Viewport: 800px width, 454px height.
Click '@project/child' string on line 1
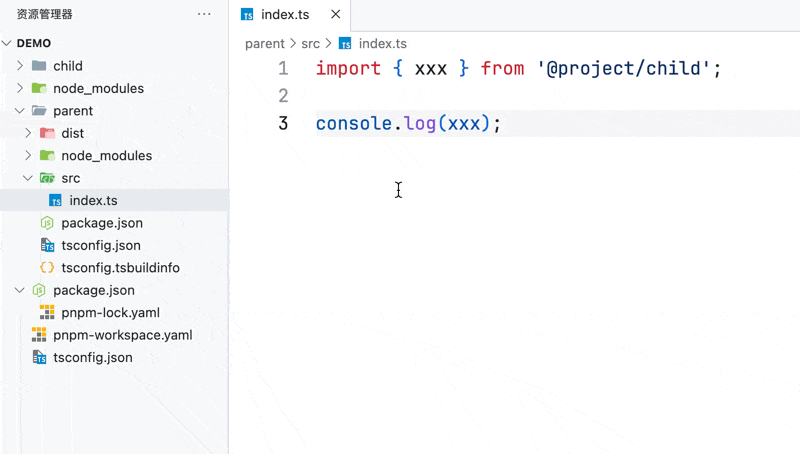click(x=623, y=68)
